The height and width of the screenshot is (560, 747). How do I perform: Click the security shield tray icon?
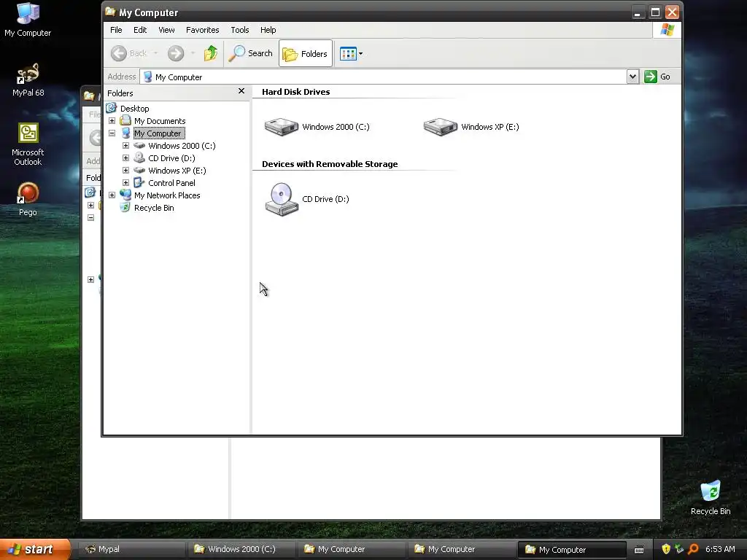(666, 549)
